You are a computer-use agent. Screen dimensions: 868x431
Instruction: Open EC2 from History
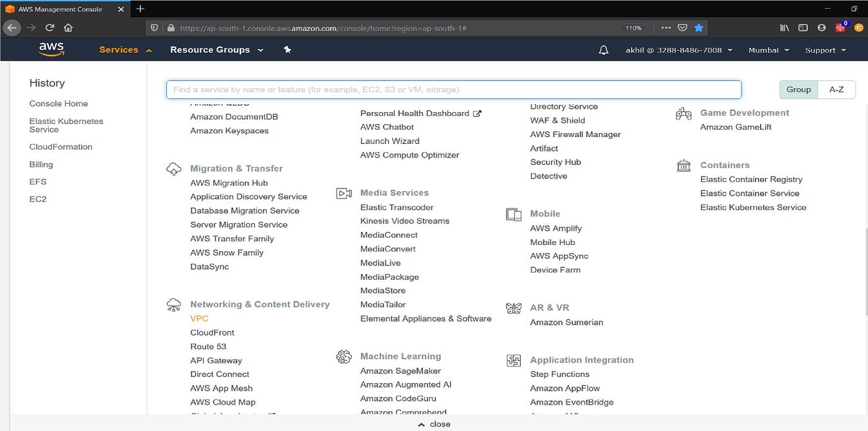pos(38,199)
